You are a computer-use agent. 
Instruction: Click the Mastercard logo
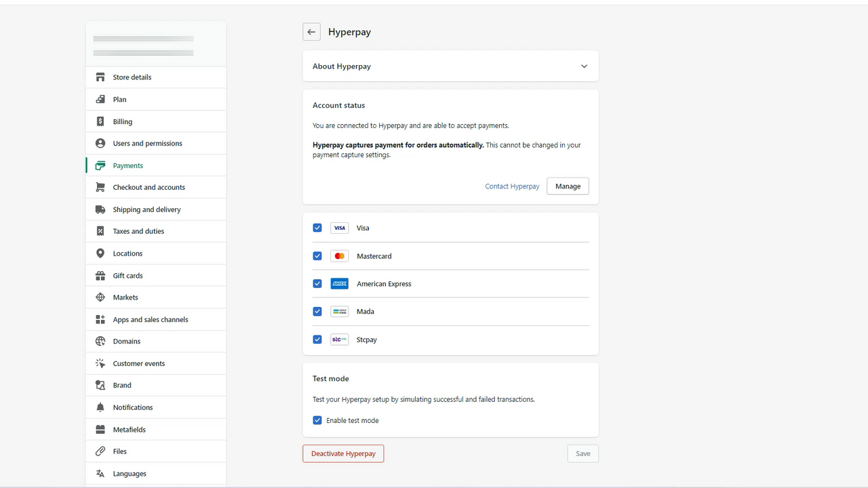click(x=340, y=256)
